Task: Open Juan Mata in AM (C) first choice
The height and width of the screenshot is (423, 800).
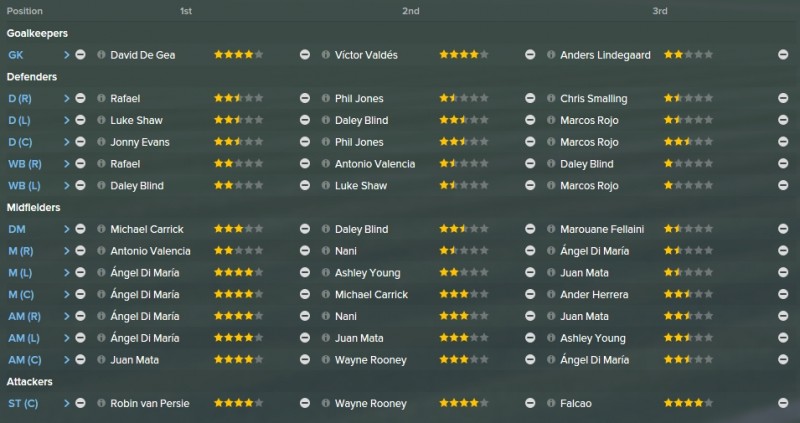Action: [135, 360]
